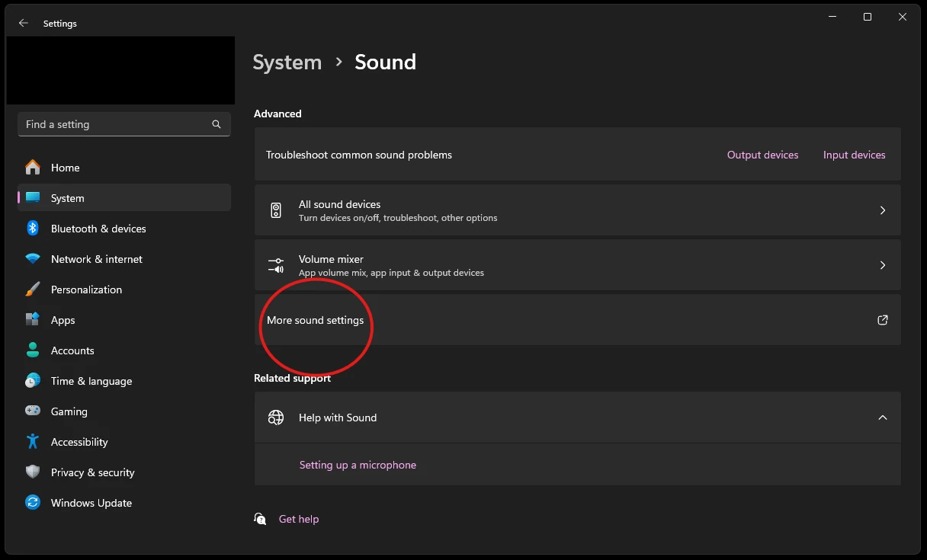Click the Accessibility figure icon
Viewport: 927px width, 560px height.
click(x=33, y=442)
